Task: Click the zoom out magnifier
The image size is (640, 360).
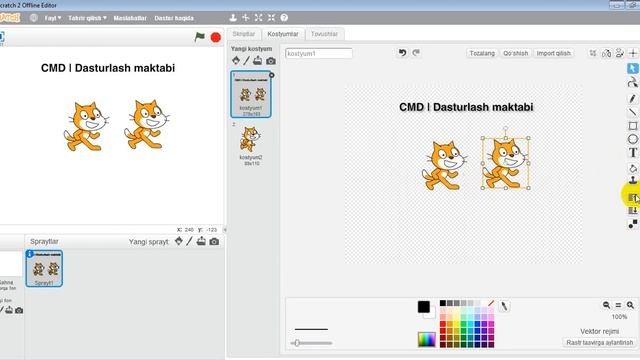Action: pyautogui.click(x=606, y=305)
